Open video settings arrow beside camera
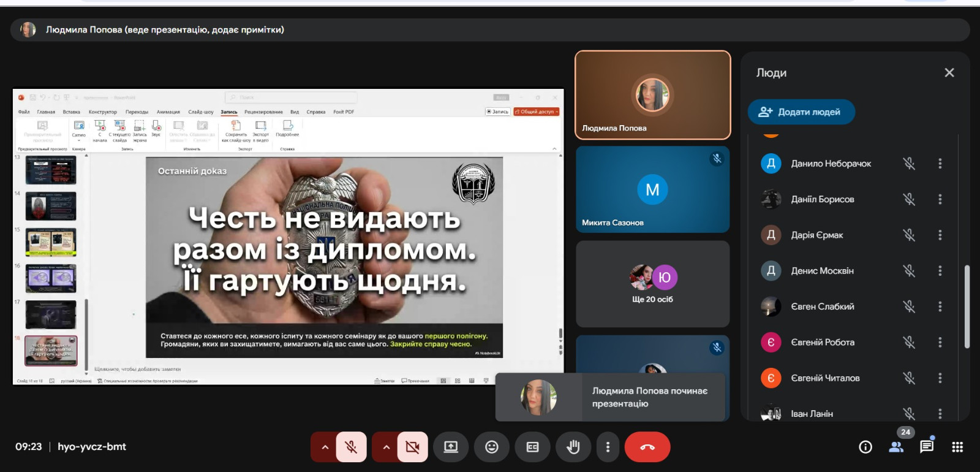This screenshot has height=472, width=980. (x=386, y=447)
